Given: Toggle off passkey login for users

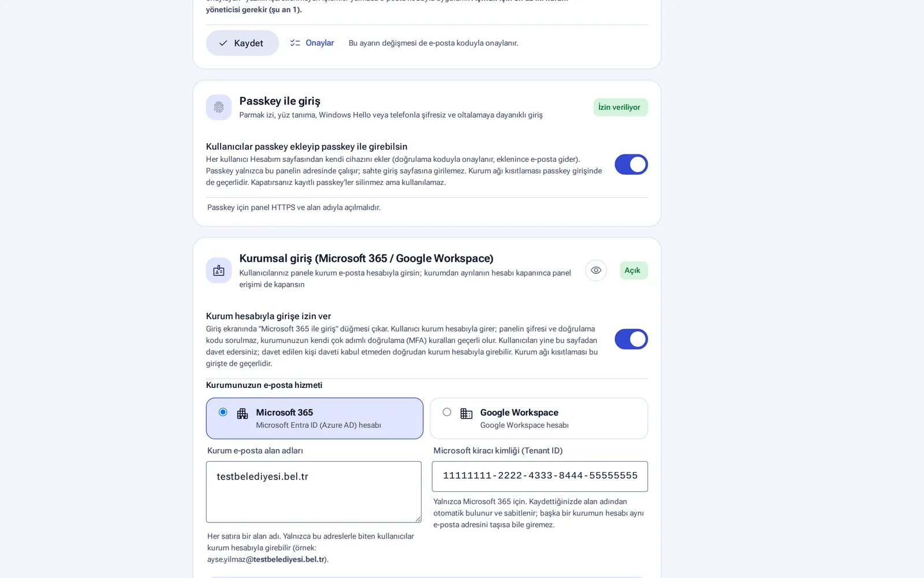Looking at the screenshot, I should pyautogui.click(x=631, y=164).
